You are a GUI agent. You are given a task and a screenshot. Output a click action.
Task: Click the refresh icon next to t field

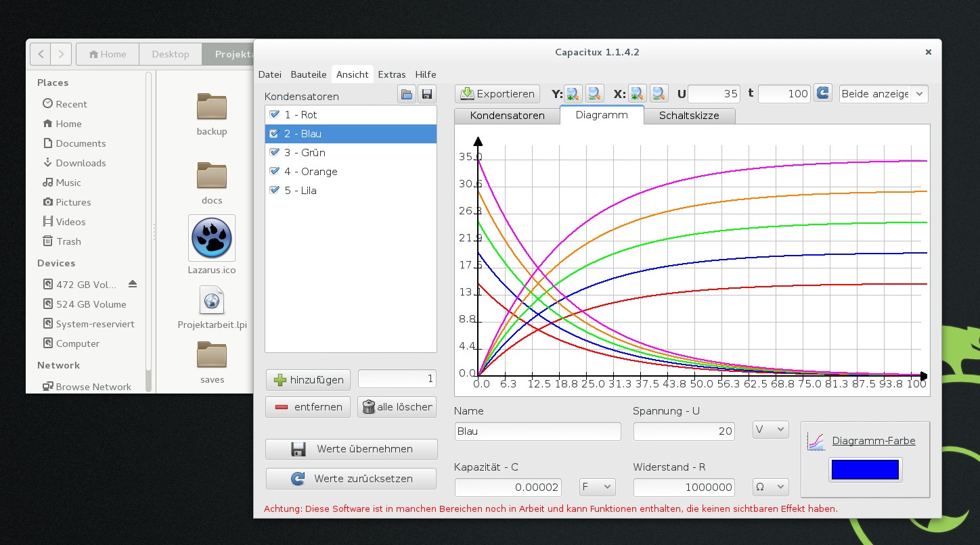click(822, 93)
